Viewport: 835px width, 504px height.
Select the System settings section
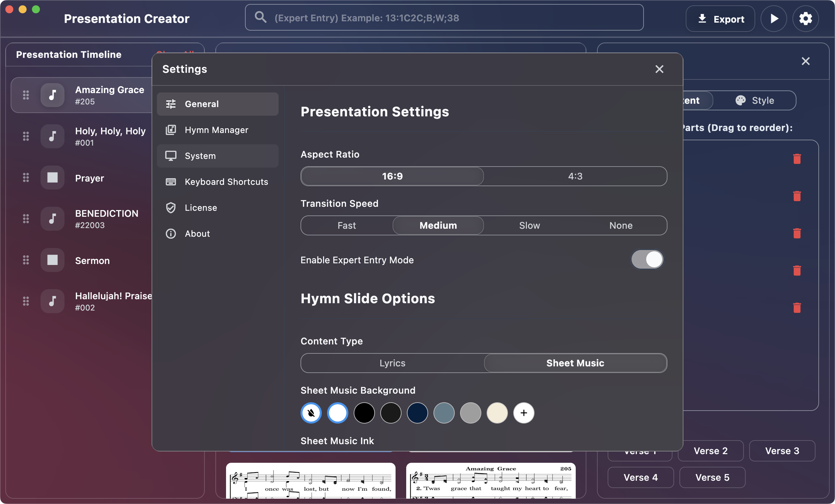tap(200, 156)
